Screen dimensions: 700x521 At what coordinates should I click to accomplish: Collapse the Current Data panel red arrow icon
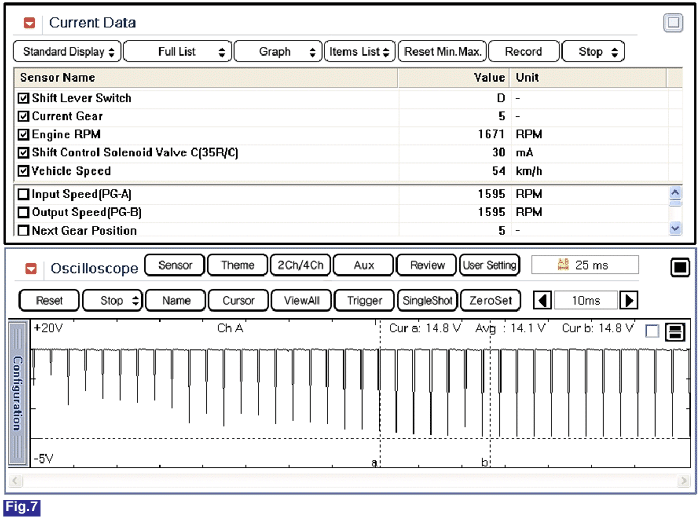pyautogui.click(x=29, y=23)
